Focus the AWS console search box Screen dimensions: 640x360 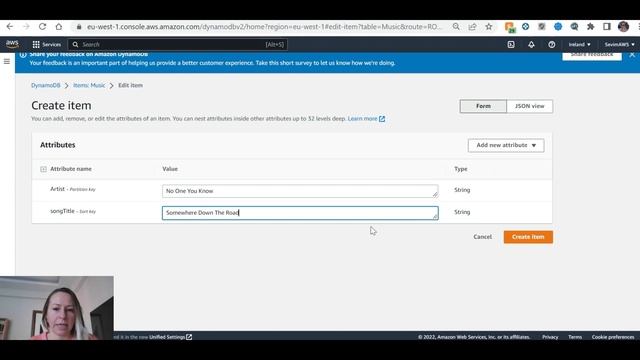tap(178, 44)
